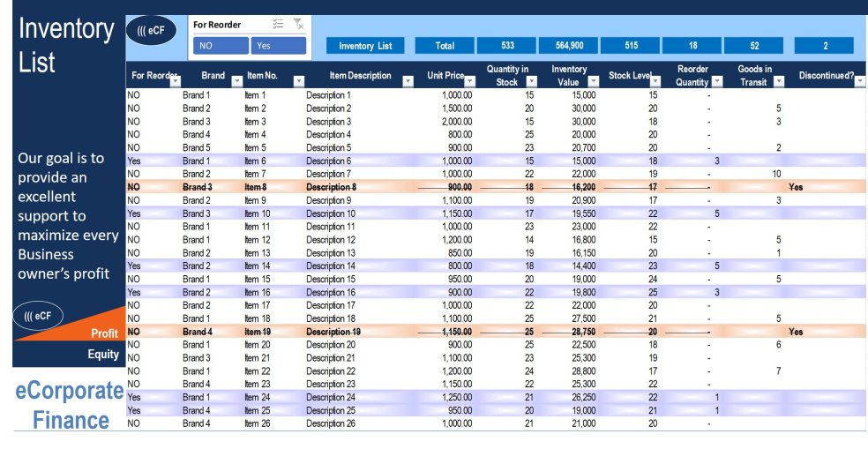Click the eCorporate Finance link text
The width and height of the screenshot is (868, 449).
click(69, 406)
